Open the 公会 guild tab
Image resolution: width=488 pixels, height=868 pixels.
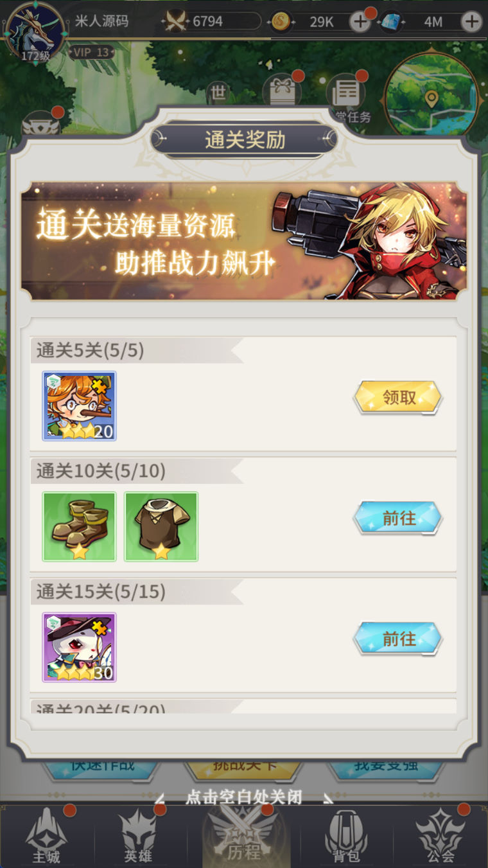[440, 836]
